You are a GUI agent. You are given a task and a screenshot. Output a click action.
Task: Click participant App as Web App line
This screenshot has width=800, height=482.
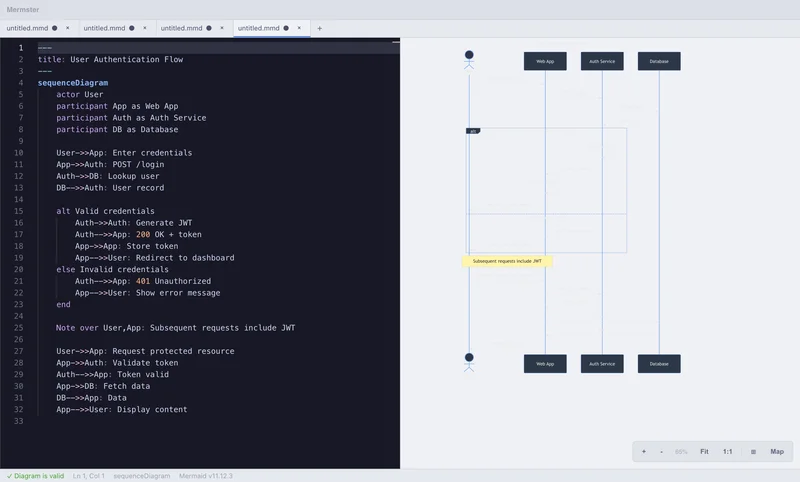click(x=117, y=106)
